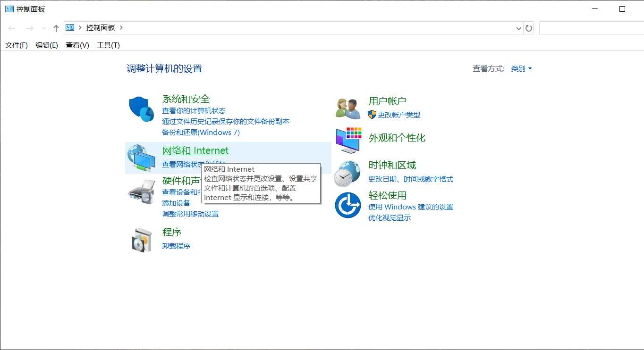Image resolution: width=644 pixels, height=350 pixels.
Task: Click 控制面板 breadcrumb in address bar
Action: pyautogui.click(x=101, y=27)
